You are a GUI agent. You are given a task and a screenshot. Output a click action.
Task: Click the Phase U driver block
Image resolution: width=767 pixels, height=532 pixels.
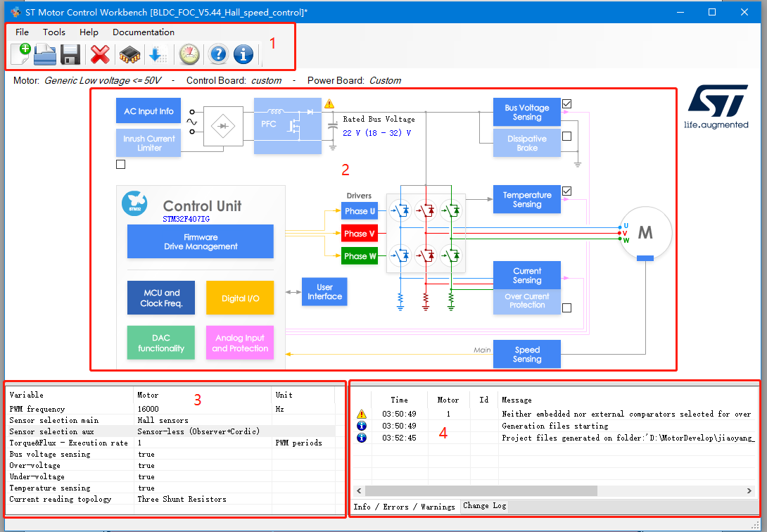(x=360, y=211)
